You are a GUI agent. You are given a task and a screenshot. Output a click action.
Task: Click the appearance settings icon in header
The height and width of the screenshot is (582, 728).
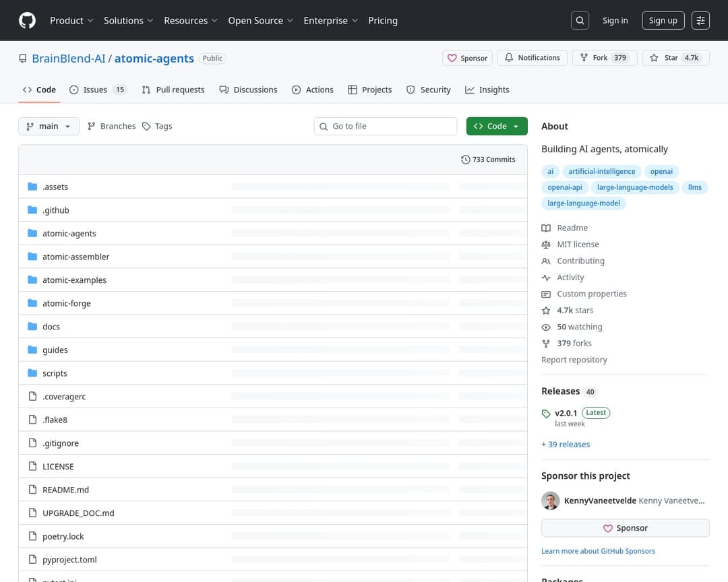(x=701, y=20)
